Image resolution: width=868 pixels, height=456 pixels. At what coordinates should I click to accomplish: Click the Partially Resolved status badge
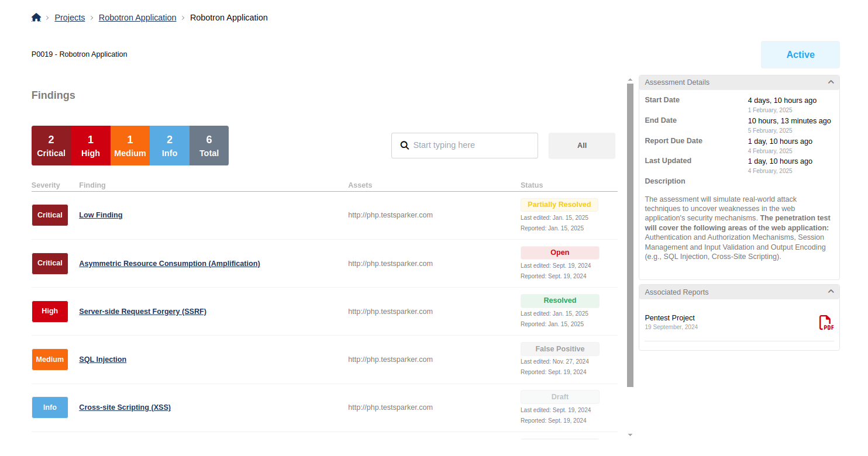tap(559, 205)
